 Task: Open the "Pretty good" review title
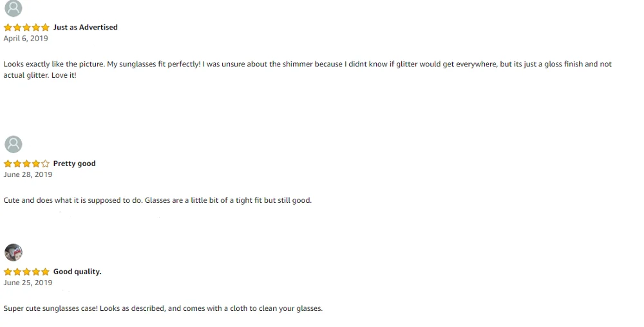click(74, 163)
